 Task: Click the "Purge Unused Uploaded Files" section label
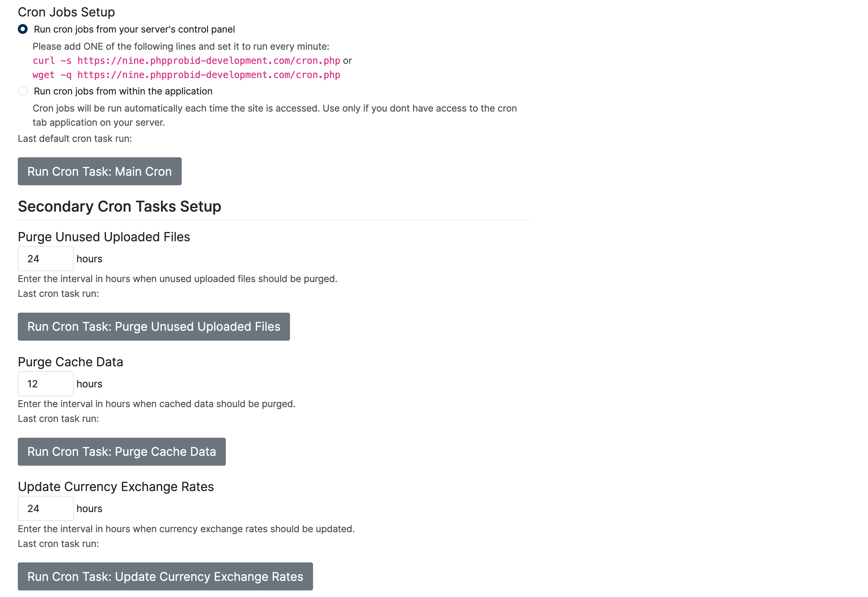(104, 237)
